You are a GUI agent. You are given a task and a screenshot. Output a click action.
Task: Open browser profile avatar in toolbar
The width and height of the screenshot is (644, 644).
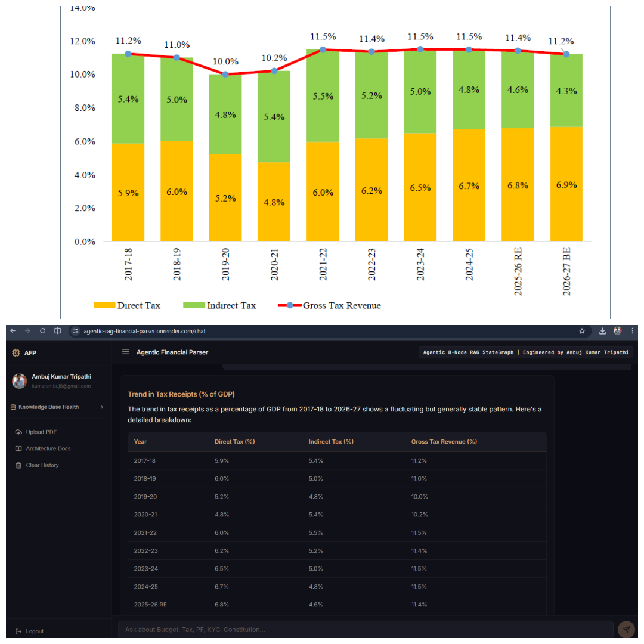click(x=617, y=330)
